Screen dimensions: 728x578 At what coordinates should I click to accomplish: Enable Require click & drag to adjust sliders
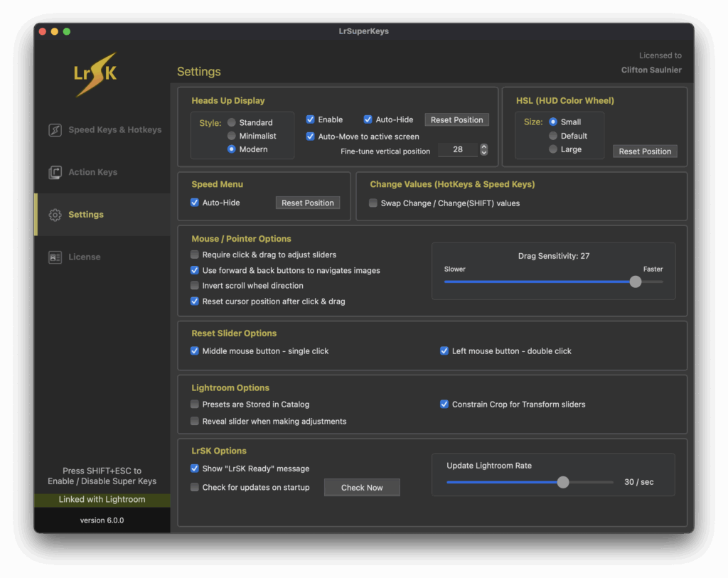pos(195,255)
